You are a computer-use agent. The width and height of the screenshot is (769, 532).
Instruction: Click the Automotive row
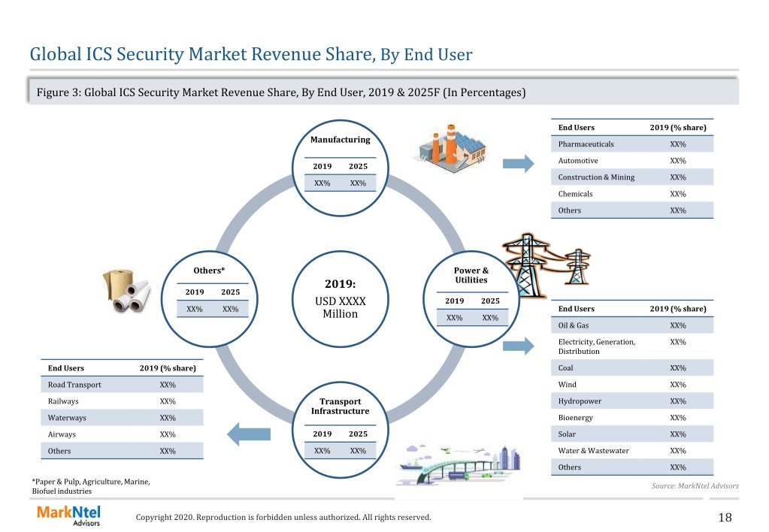[632, 161]
